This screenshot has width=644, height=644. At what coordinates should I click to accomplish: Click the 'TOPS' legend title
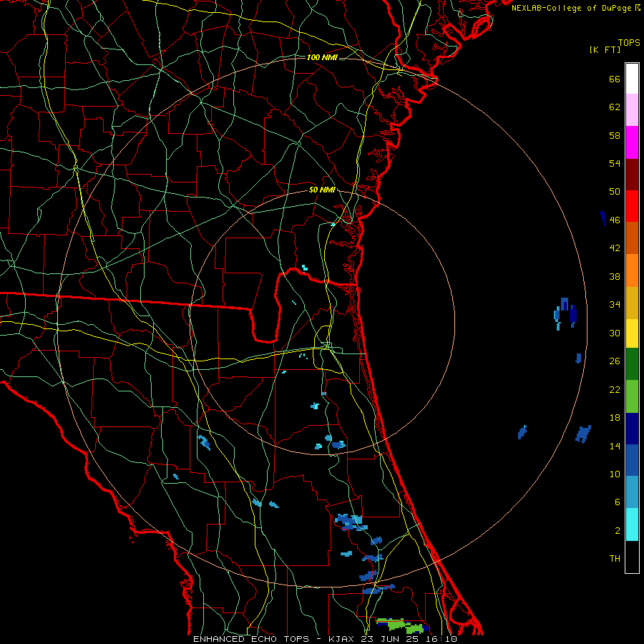pos(629,43)
